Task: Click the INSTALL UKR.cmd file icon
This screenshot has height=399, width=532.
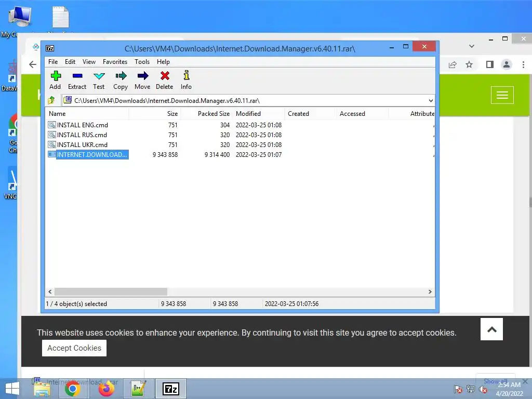Action: point(51,144)
